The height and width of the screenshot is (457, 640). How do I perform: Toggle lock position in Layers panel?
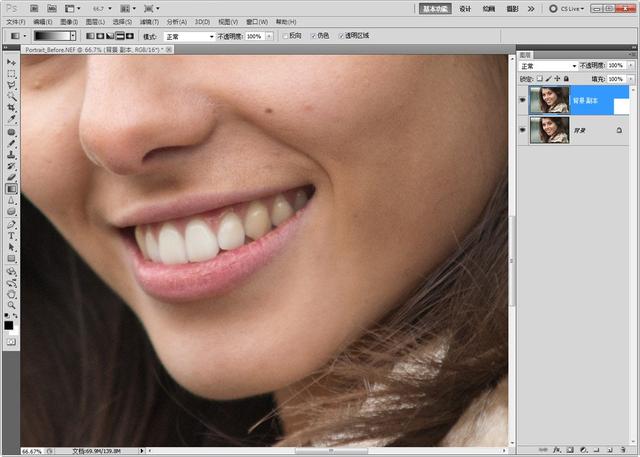point(557,78)
